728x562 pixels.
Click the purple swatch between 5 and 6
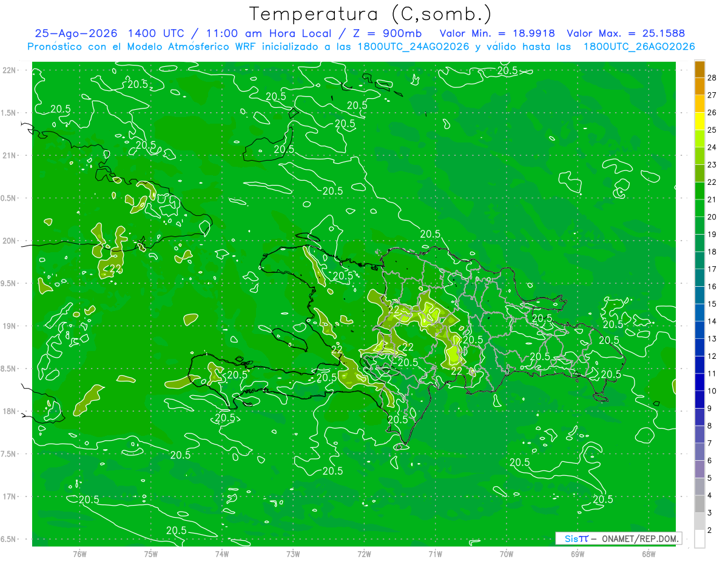click(x=699, y=469)
